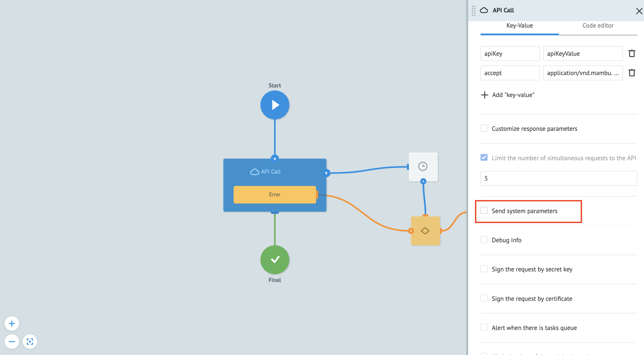Select the orange condition diamond node
Image resolution: width=644 pixels, height=355 pixels.
(425, 230)
